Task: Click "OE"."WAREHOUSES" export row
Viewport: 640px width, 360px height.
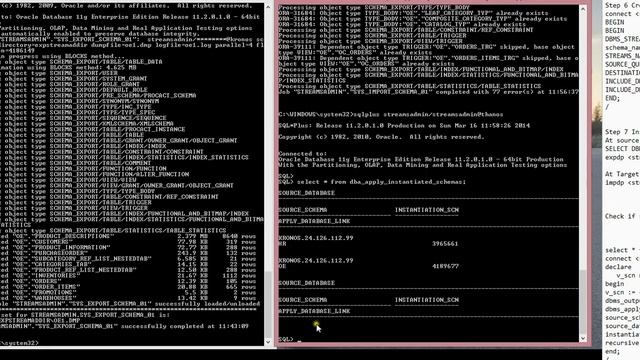Action: tap(128, 298)
